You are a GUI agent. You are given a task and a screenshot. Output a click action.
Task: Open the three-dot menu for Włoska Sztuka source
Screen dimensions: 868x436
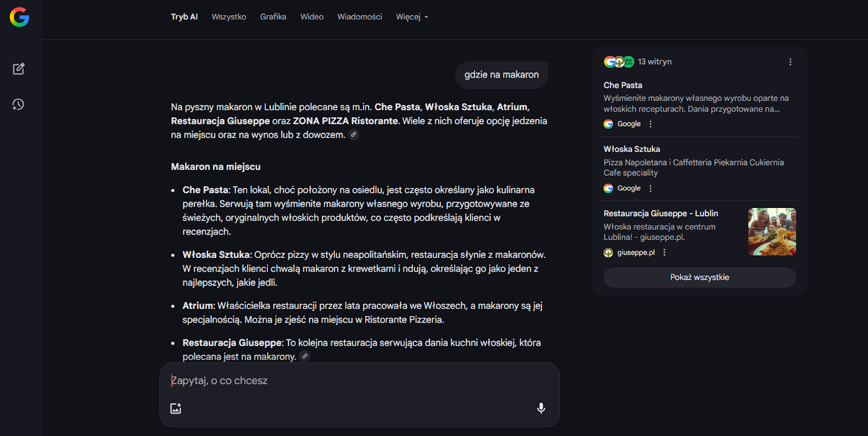pos(650,188)
